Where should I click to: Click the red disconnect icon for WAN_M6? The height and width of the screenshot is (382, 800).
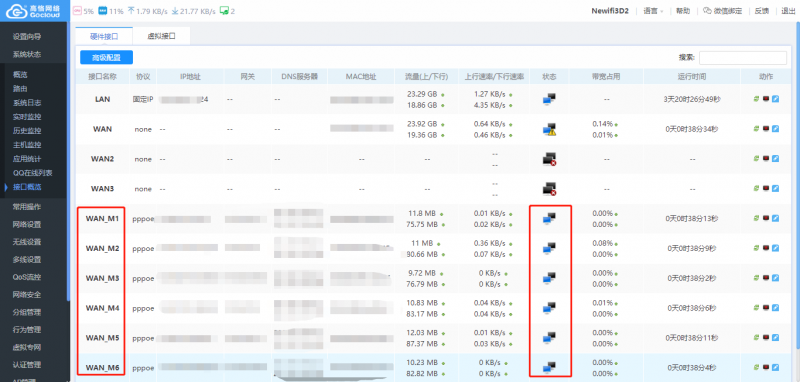click(x=766, y=368)
